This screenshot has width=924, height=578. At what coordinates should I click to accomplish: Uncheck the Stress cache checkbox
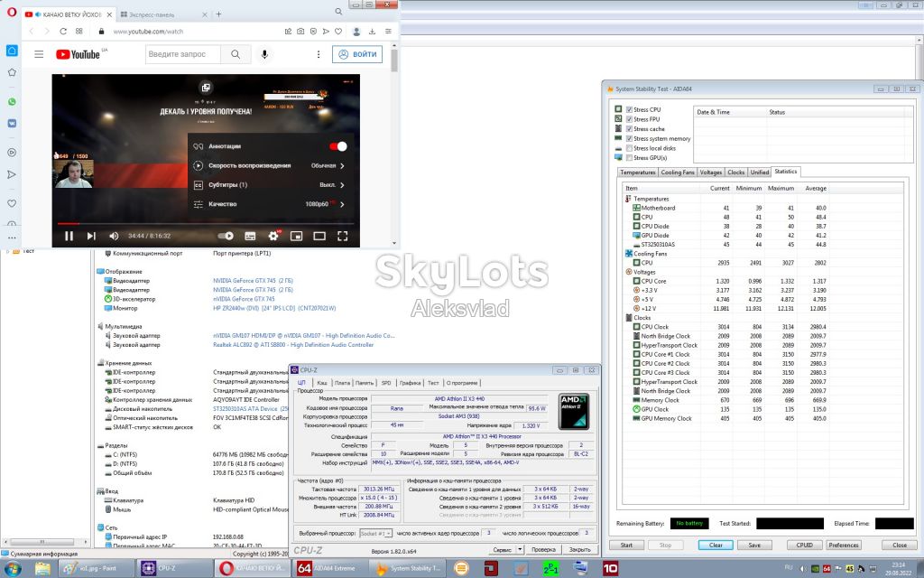629,128
